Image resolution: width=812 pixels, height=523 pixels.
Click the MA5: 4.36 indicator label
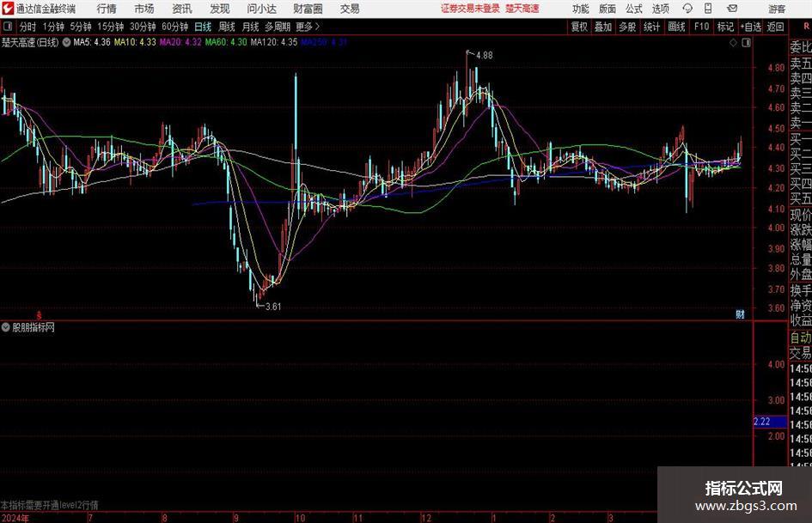(92, 42)
